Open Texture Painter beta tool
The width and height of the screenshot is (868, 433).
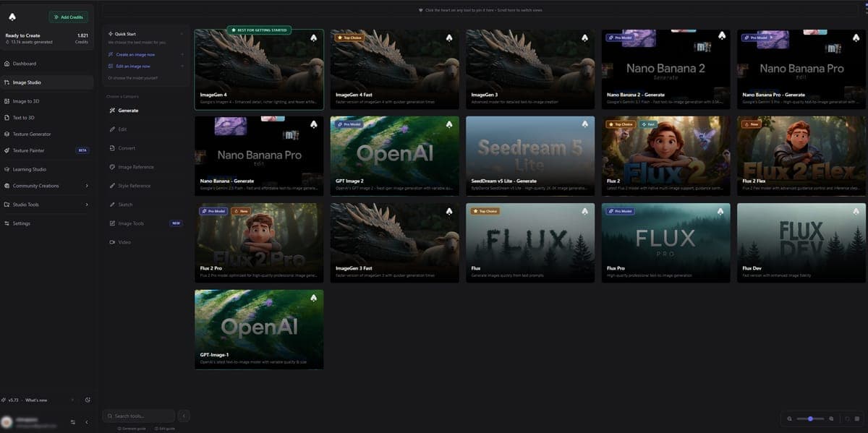[47, 150]
